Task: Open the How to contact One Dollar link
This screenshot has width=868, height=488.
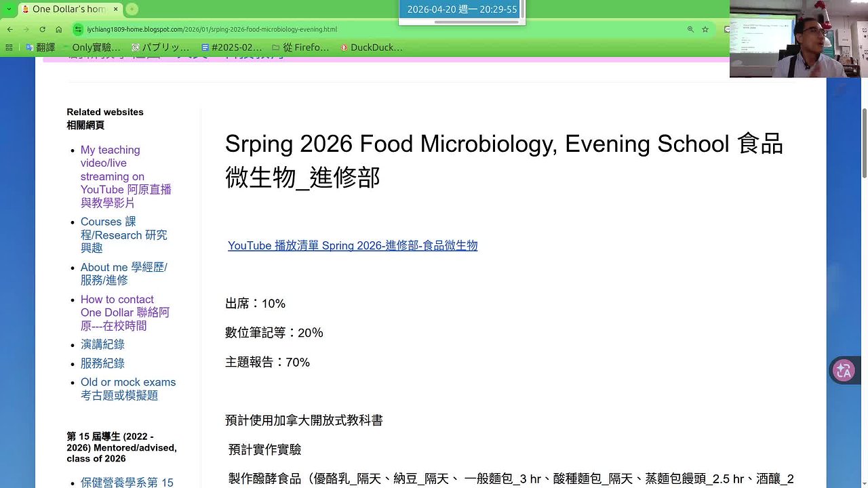Action: click(x=125, y=312)
